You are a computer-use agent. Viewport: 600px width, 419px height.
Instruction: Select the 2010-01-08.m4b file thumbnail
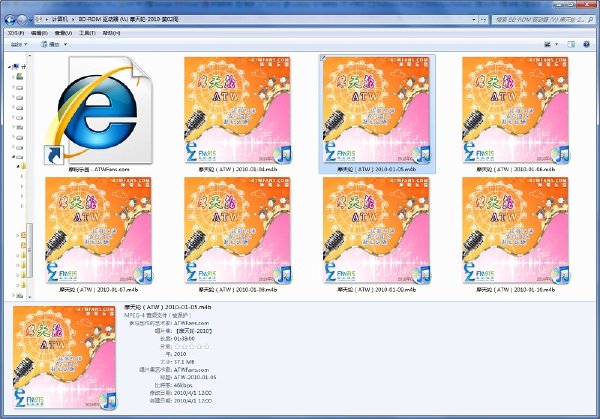(238, 235)
